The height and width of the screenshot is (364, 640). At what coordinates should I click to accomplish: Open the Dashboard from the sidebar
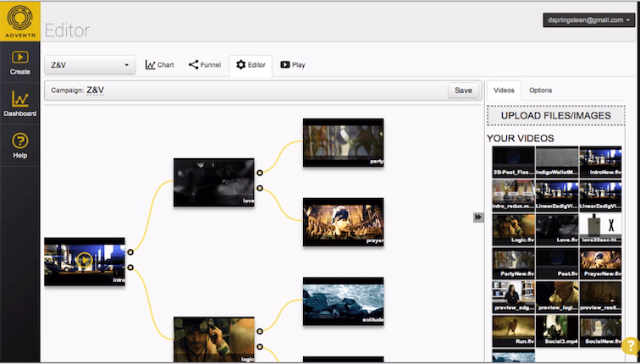[x=20, y=104]
